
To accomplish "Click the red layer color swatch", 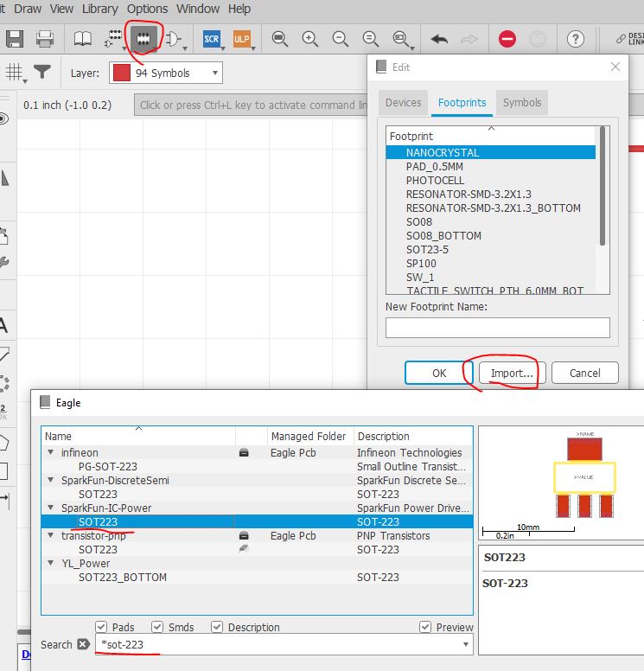I will (x=122, y=73).
